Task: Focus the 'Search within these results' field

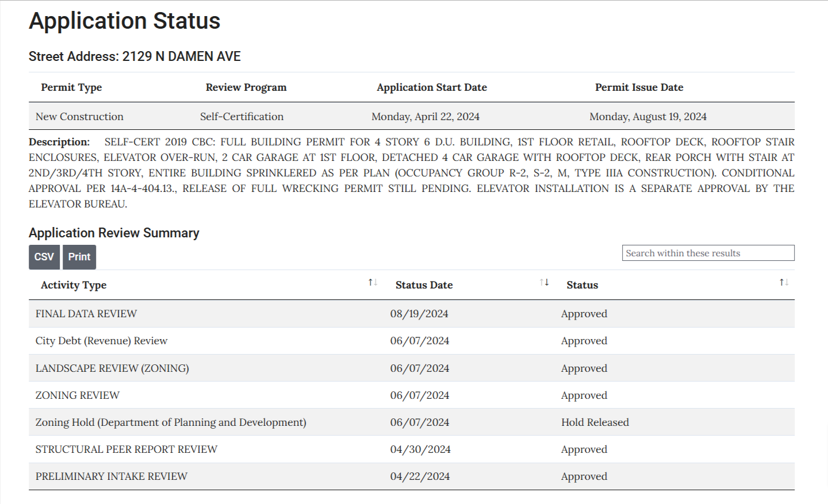Action: [708, 253]
